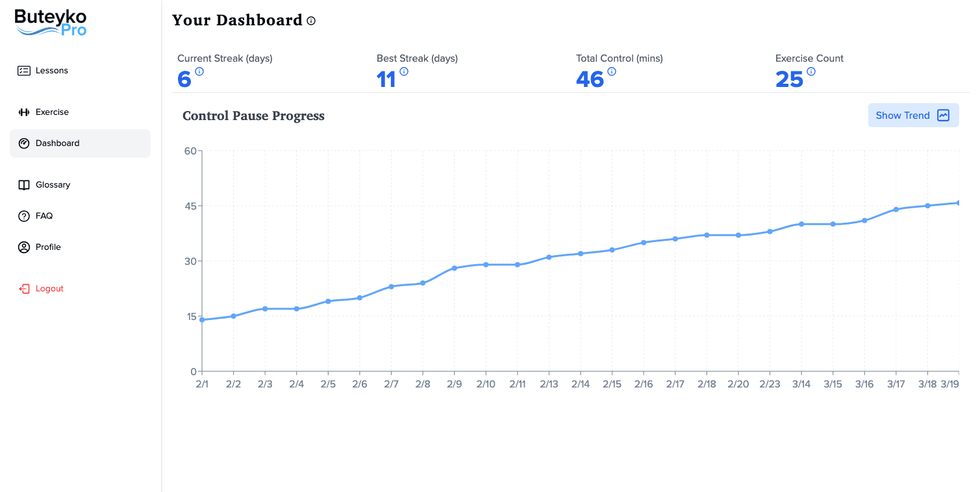The height and width of the screenshot is (492, 980).
Task: Open the Dashboard page from sidebar
Action: pyautogui.click(x=58, y=143)
